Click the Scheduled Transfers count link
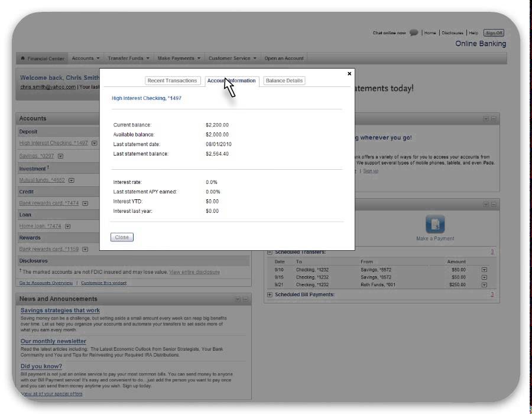532x414 pixels. coord(492,252)
